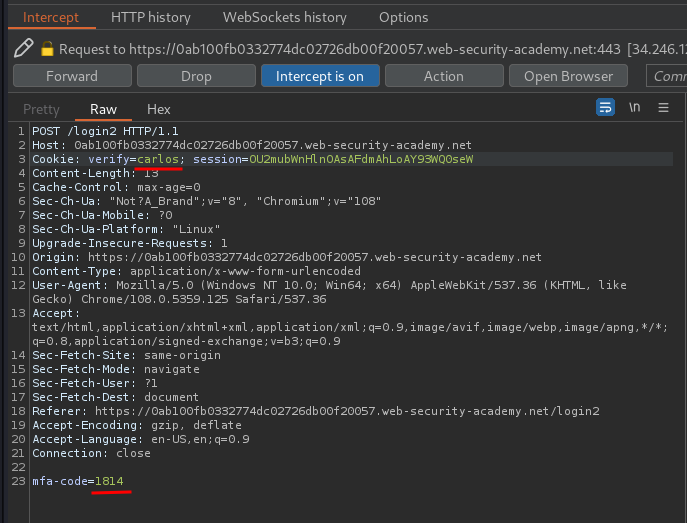This screenshot has width=687, height=523.
Task: Toggle the word wrap icon in editor toolbar
Action: pyautogui.click(x=605, y=107)
